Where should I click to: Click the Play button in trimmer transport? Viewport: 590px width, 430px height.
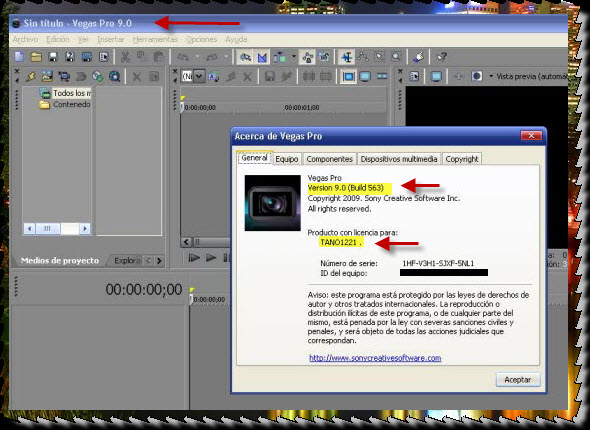(211, 258)
